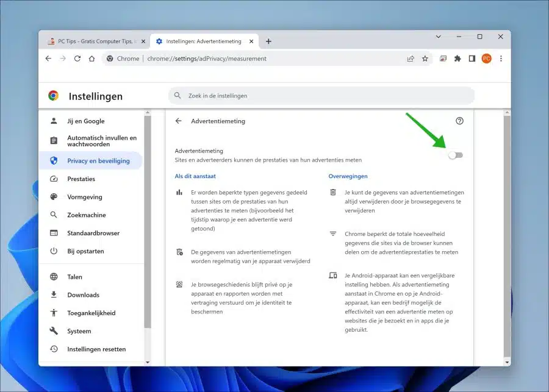Image resolution: width=549 pixels, height=392 pixels.
Task: Open Downloads settings
Action: point(91,295)
